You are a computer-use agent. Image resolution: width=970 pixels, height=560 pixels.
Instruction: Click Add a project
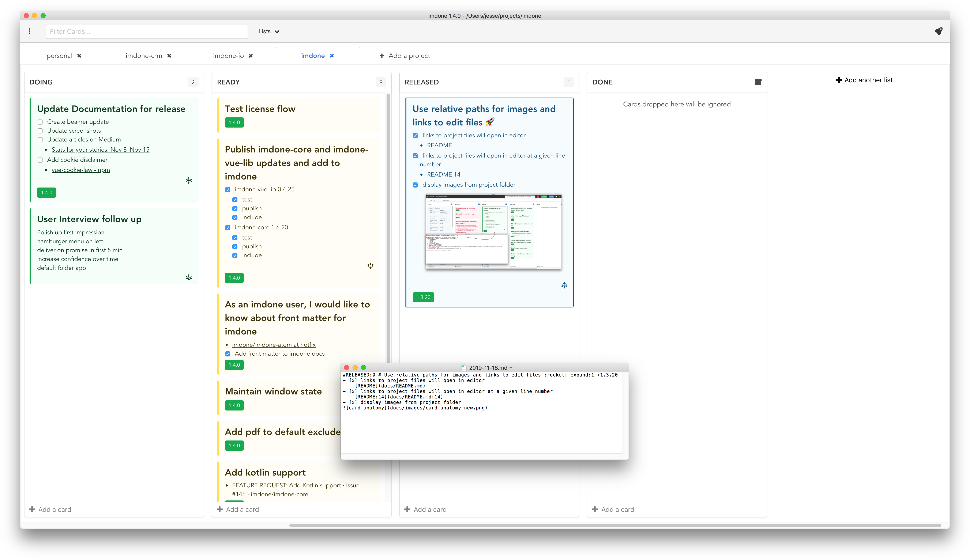coord(405,56)
